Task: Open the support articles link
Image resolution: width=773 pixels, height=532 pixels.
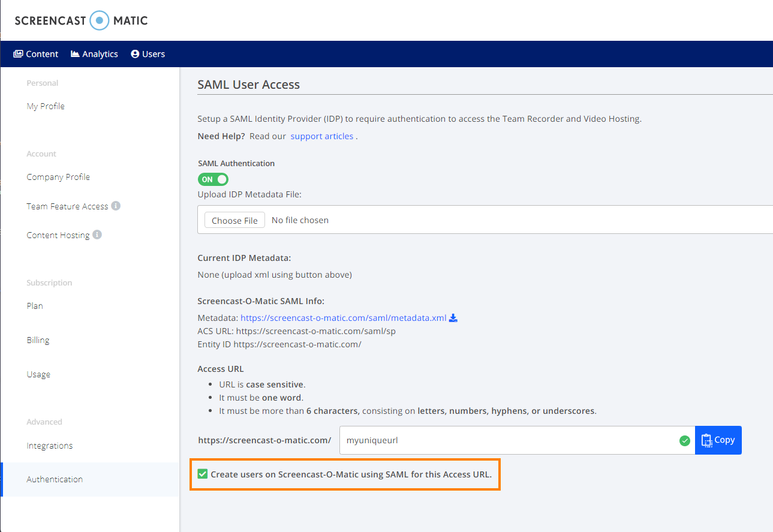Action: (x=322, y=136)
